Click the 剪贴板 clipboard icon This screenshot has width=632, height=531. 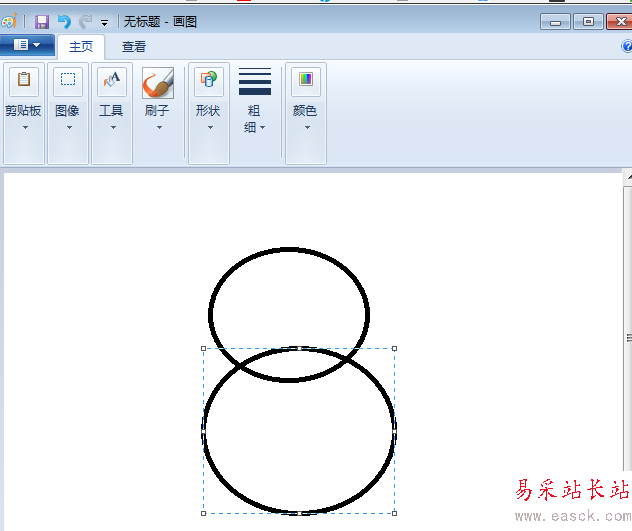24,81
